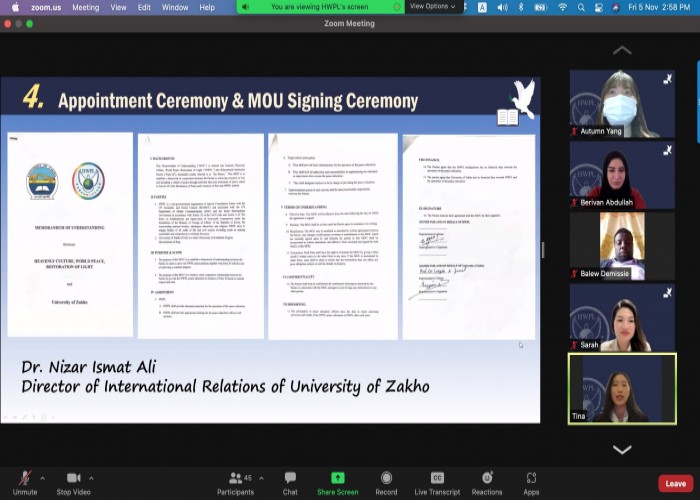Screen dimensions: 700x500
Task: Open Zoom Apps panel
Action: pos(531,482)
